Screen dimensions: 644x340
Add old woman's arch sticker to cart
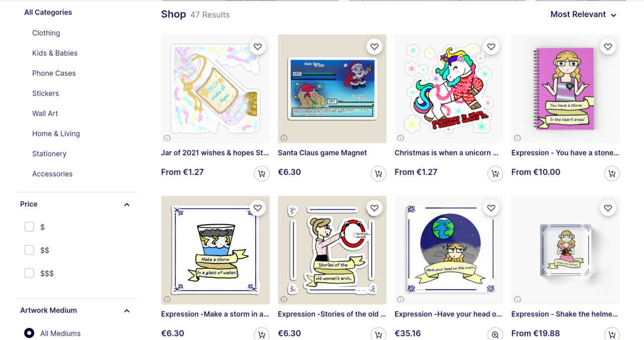pyautogui.click(x=378, y=334)
